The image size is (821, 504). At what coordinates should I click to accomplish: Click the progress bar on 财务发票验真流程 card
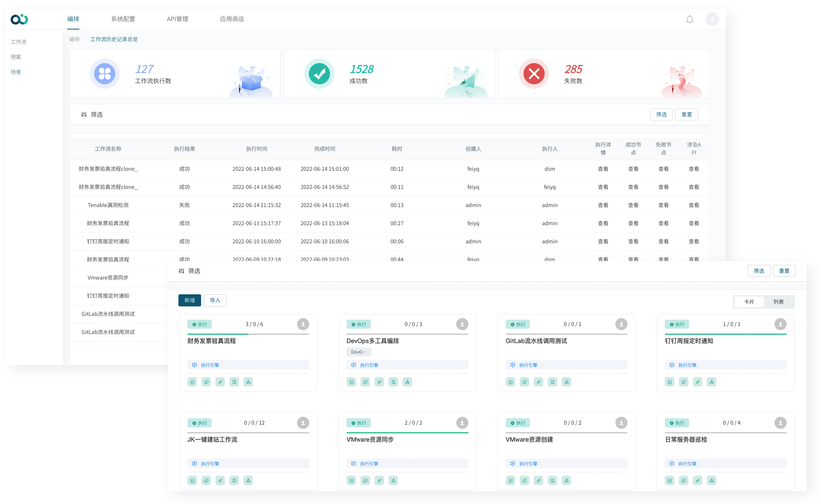pos(248,334)
